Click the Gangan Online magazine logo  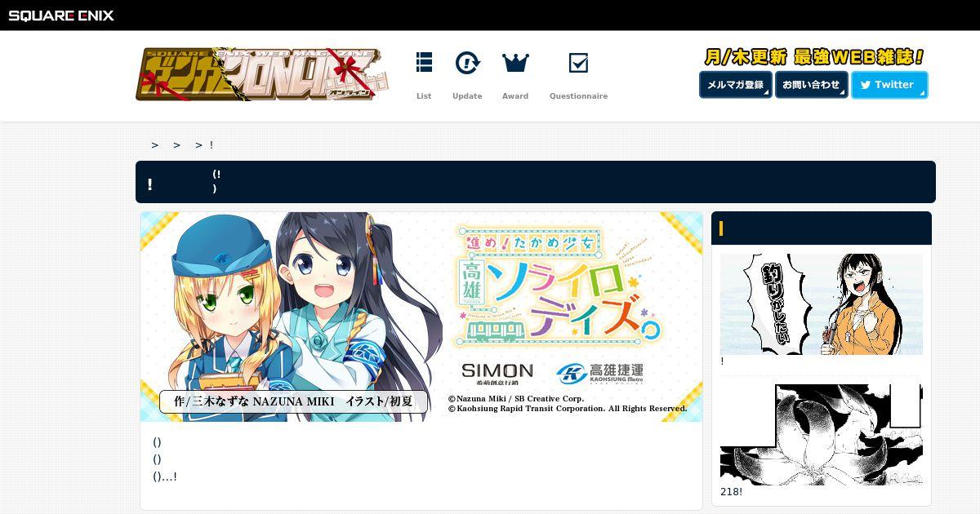point(261,74)
